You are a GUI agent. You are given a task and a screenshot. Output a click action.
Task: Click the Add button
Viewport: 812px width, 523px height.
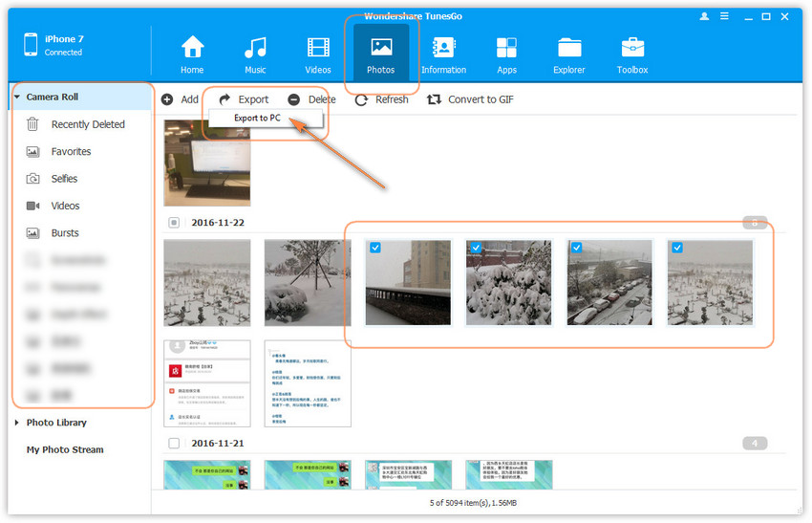pyautogui.click(x=180, y=99)
